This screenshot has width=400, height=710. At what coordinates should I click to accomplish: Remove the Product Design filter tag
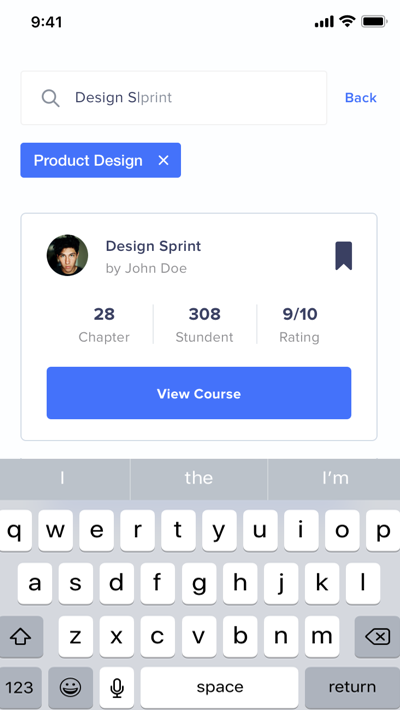163,160
